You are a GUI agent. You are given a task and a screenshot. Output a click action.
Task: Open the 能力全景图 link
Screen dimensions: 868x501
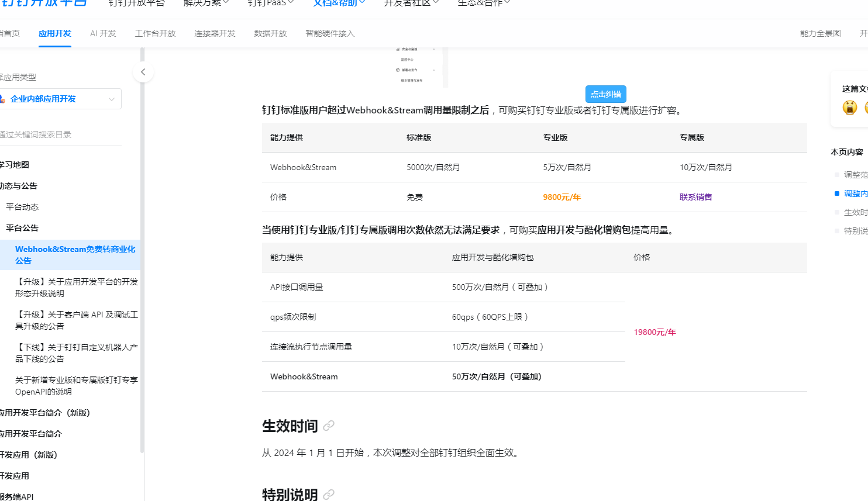coord(821,33)
